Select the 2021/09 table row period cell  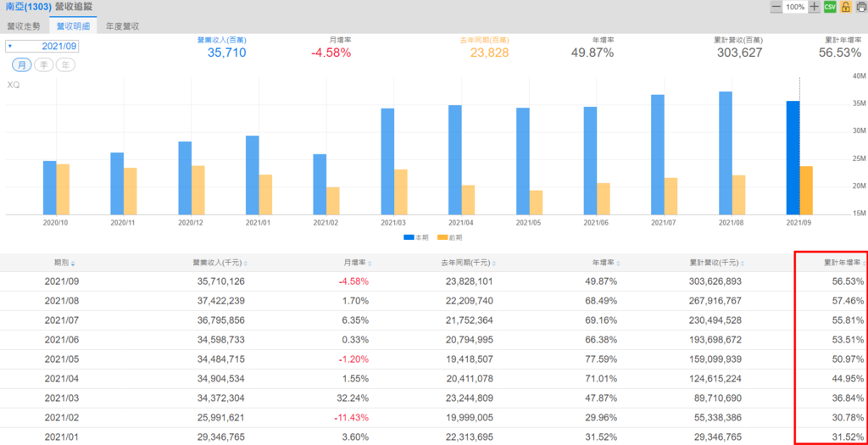pyautogui.click(x=60, y=281)
